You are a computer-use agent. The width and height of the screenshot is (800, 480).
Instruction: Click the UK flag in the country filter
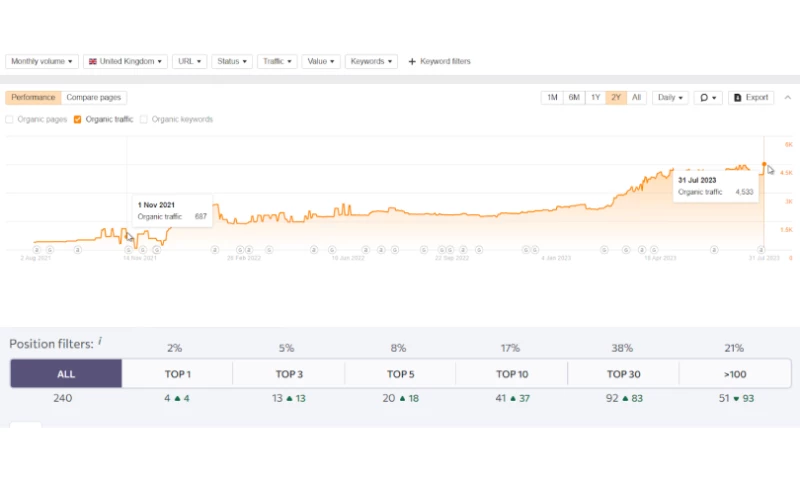click(x=93, y=62)
